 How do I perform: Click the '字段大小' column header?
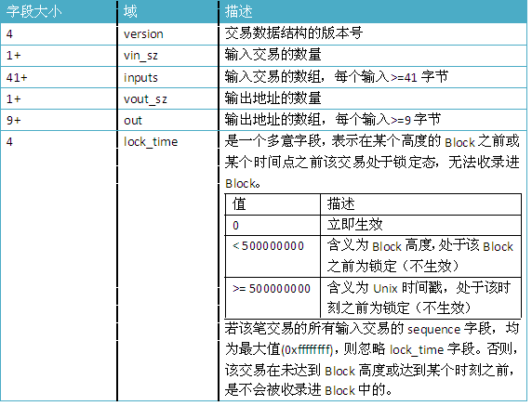33,12
